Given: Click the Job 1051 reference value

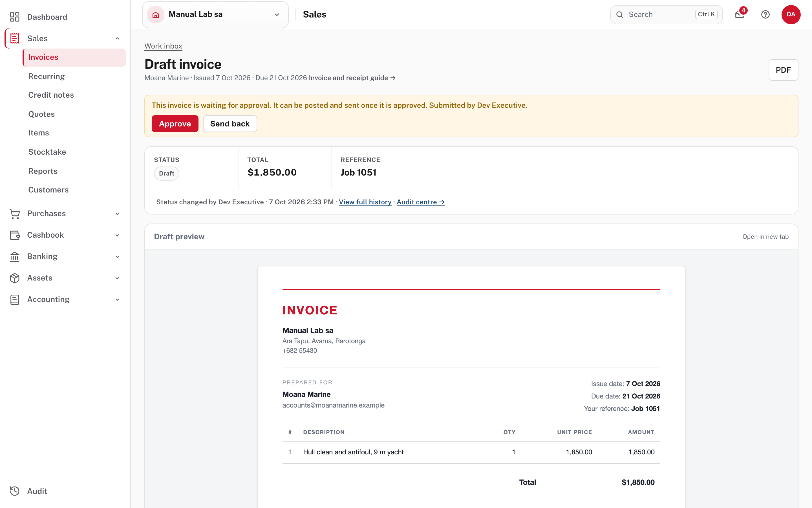Looking at the screenshot, I should [358, 172].
